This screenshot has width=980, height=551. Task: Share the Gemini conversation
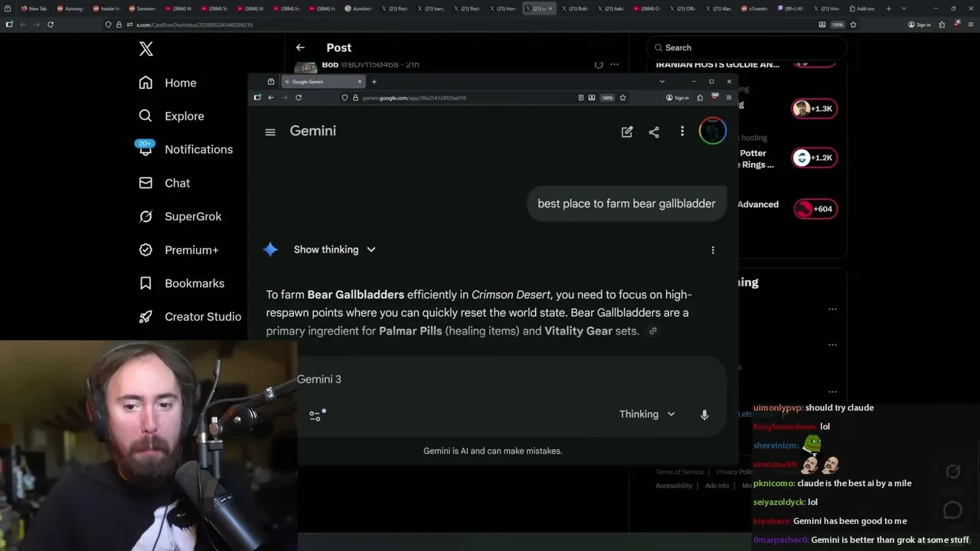pos(654,132)
